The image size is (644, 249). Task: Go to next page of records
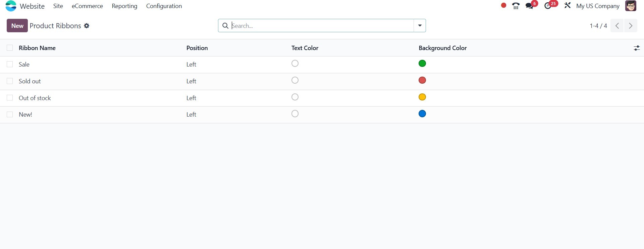coord(631,26)
